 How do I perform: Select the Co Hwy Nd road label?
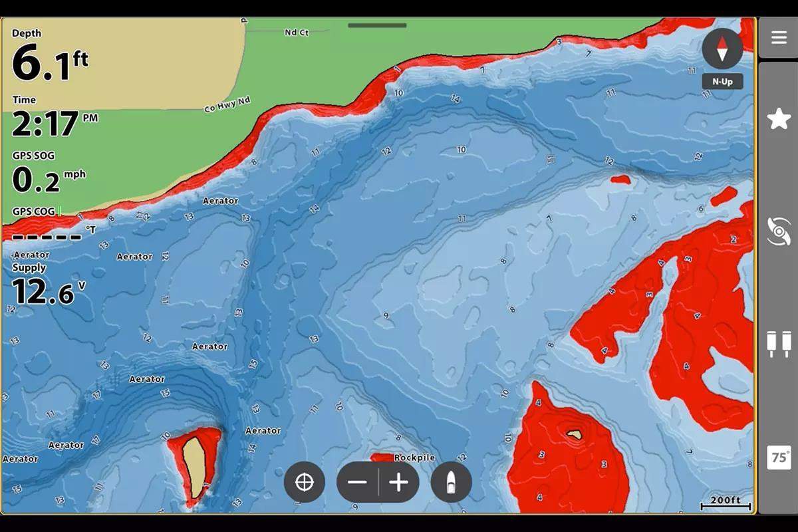click(x=227, y=104)
